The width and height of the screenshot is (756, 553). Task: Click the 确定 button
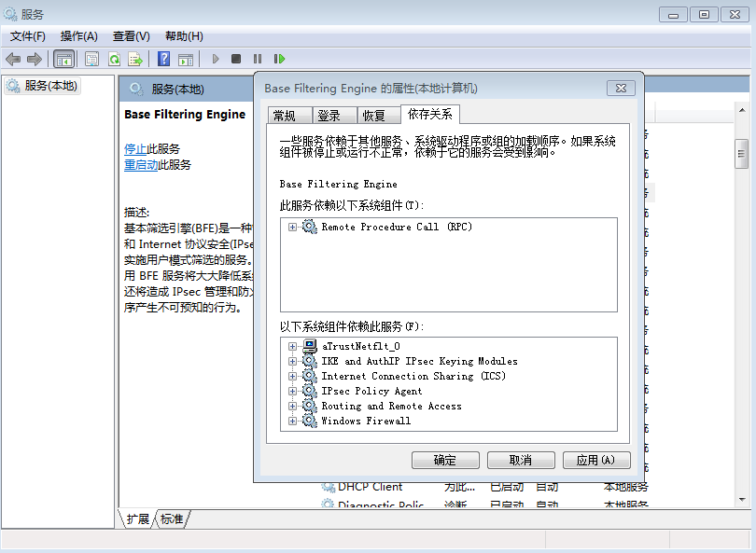[445, 461]
